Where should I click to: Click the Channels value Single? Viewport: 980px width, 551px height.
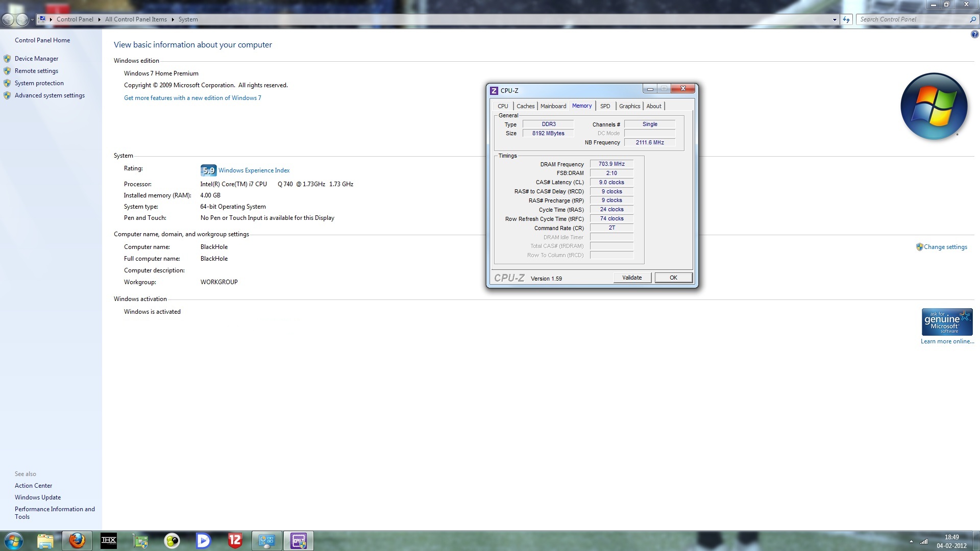tap(650, 124)
